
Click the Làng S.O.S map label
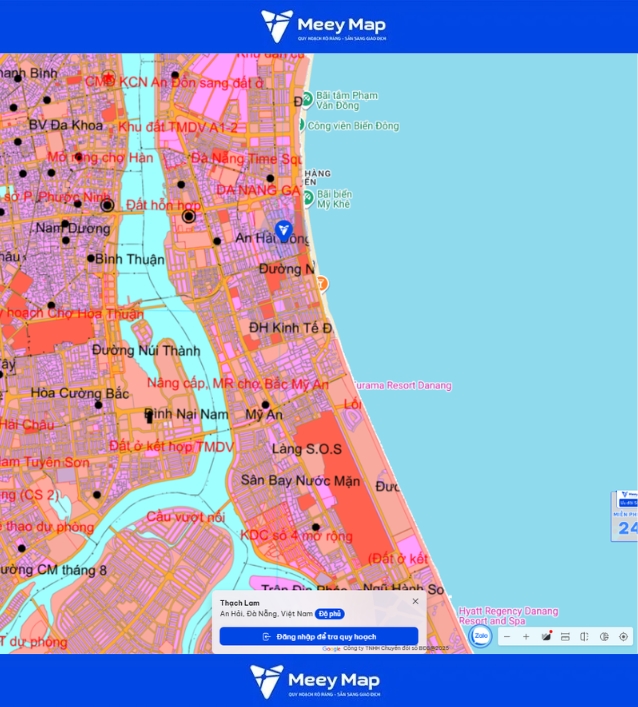tap(307, 449)
